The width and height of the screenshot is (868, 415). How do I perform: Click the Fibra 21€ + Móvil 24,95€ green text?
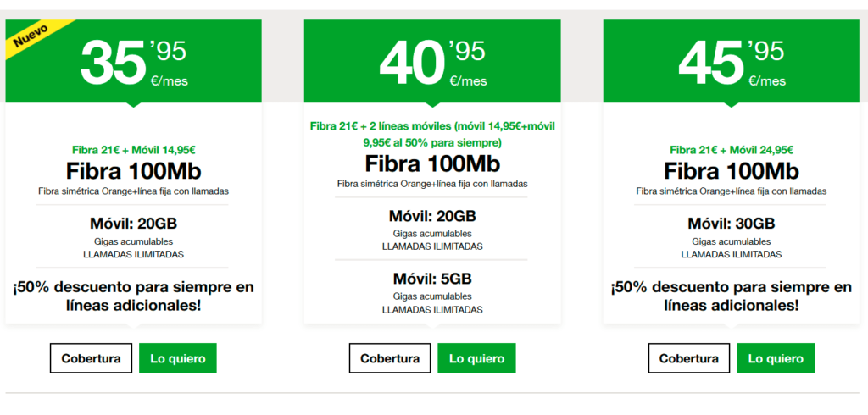[x=732, y=150]
